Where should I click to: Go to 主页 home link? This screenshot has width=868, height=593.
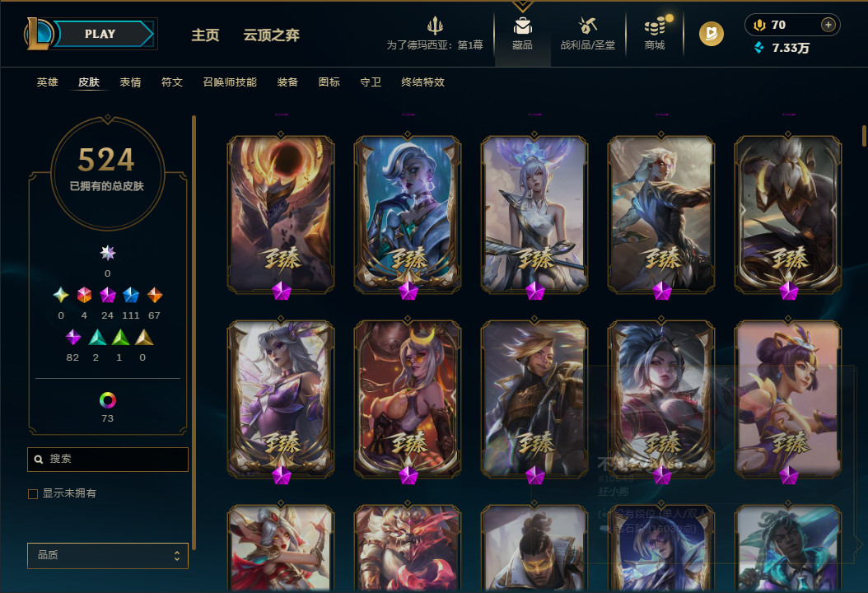[205, 35]
